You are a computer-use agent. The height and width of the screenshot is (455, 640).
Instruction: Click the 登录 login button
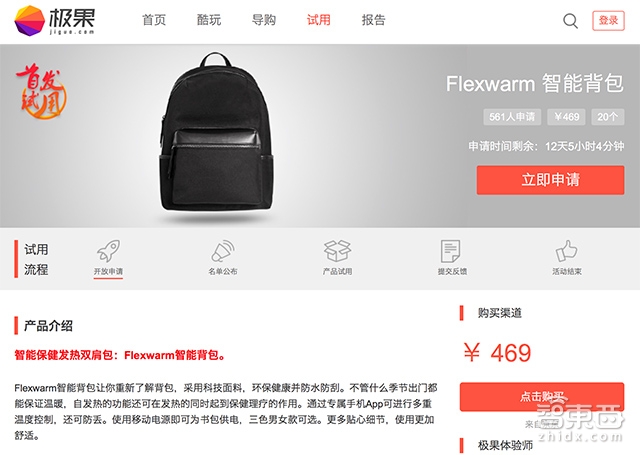pos(608,20)
